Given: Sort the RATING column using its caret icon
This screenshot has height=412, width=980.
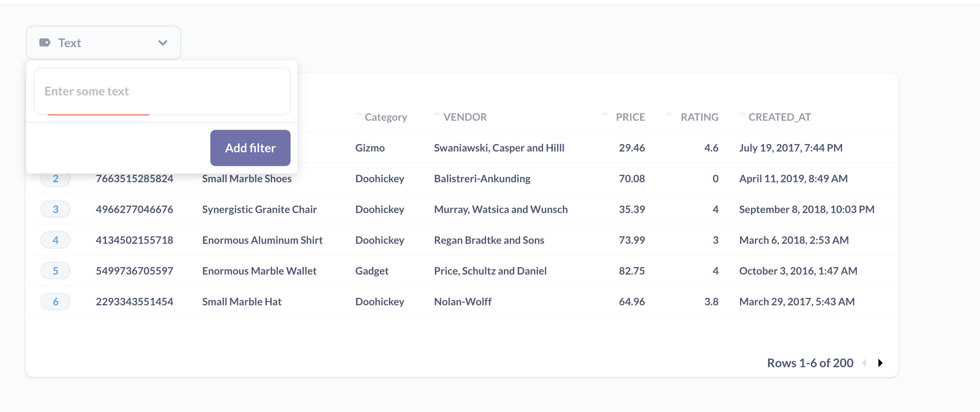Looking at the screenshot, I should 670,115.
